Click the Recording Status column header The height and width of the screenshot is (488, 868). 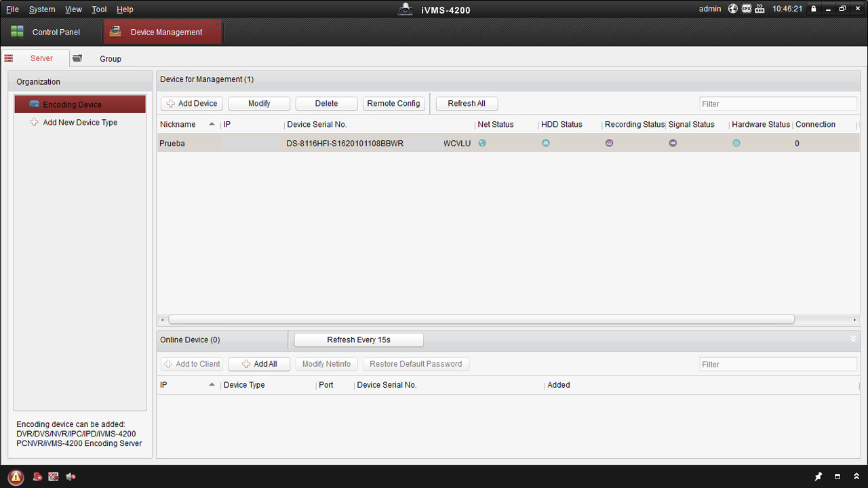click(633, 125)
